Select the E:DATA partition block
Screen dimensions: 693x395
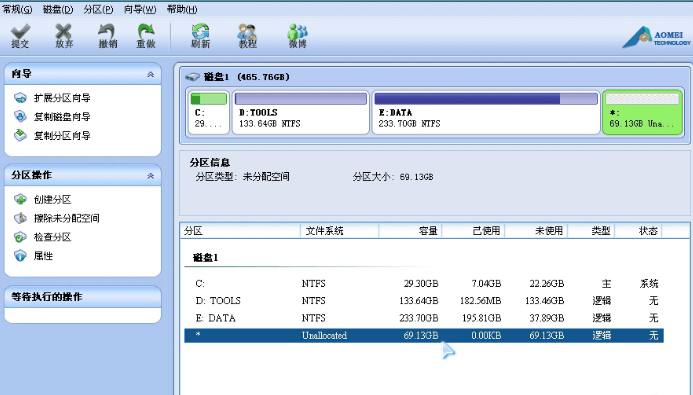tap(486, 112)
